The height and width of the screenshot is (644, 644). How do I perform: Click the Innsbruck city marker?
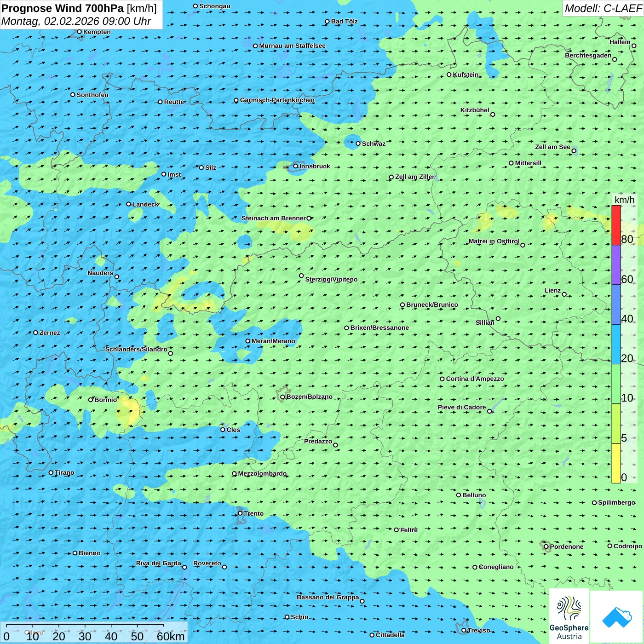(x=296, y=166)
